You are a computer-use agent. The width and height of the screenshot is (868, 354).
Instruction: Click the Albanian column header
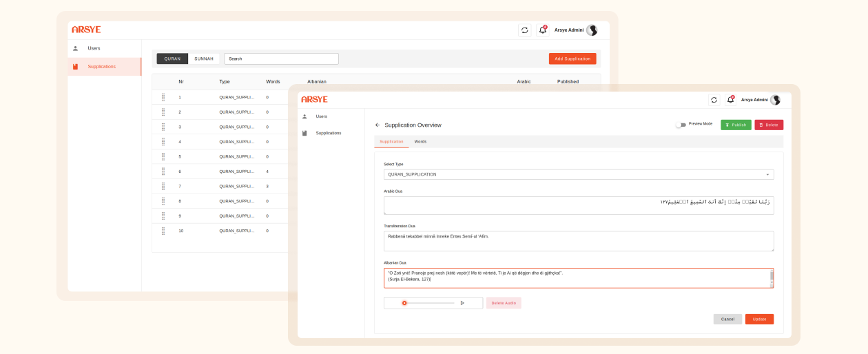[x=317, y=81]
